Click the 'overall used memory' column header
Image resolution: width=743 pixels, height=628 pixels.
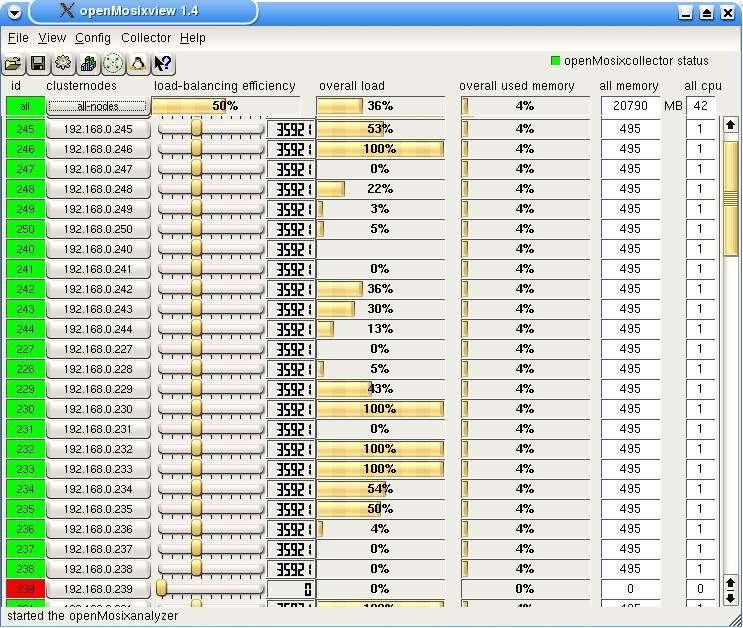pos(516,86)
